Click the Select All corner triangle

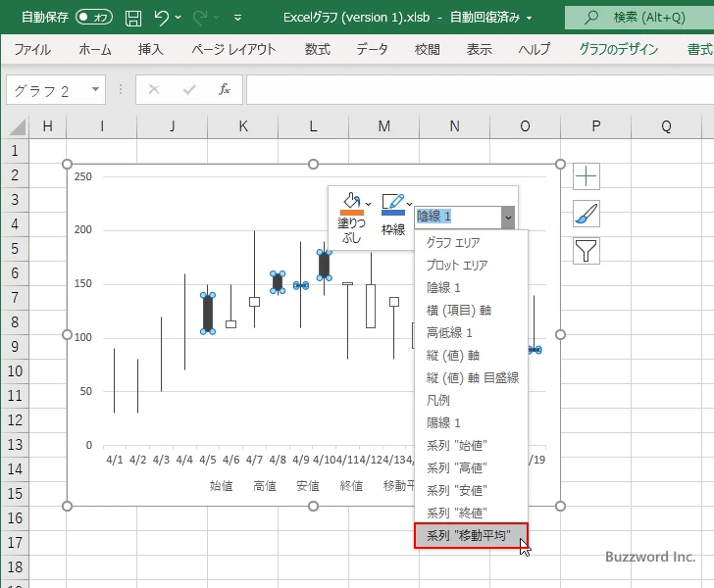pos(17,127)
